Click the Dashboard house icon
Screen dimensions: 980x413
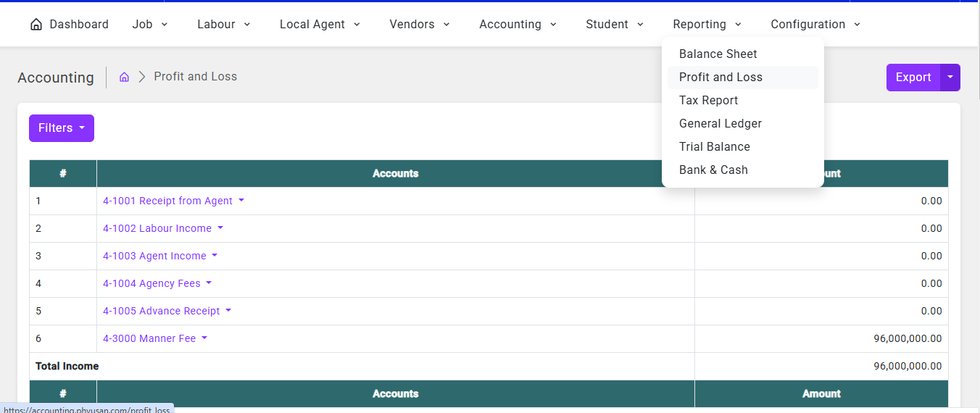coord(36,24)
